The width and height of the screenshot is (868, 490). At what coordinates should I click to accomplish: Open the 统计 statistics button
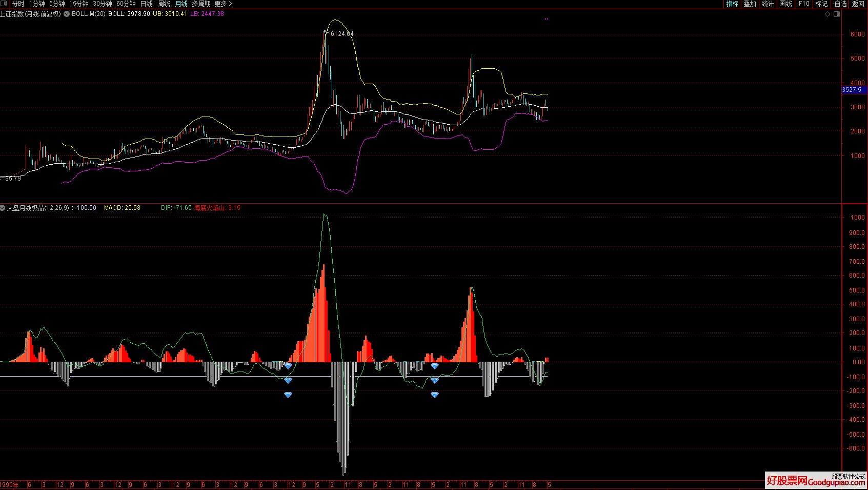(768, 4)
